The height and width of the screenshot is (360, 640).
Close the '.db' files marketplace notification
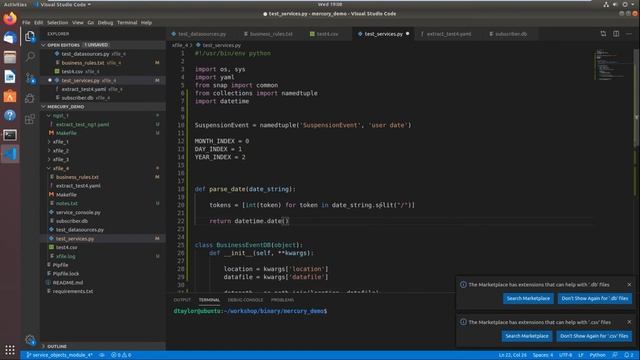(629, 284)
